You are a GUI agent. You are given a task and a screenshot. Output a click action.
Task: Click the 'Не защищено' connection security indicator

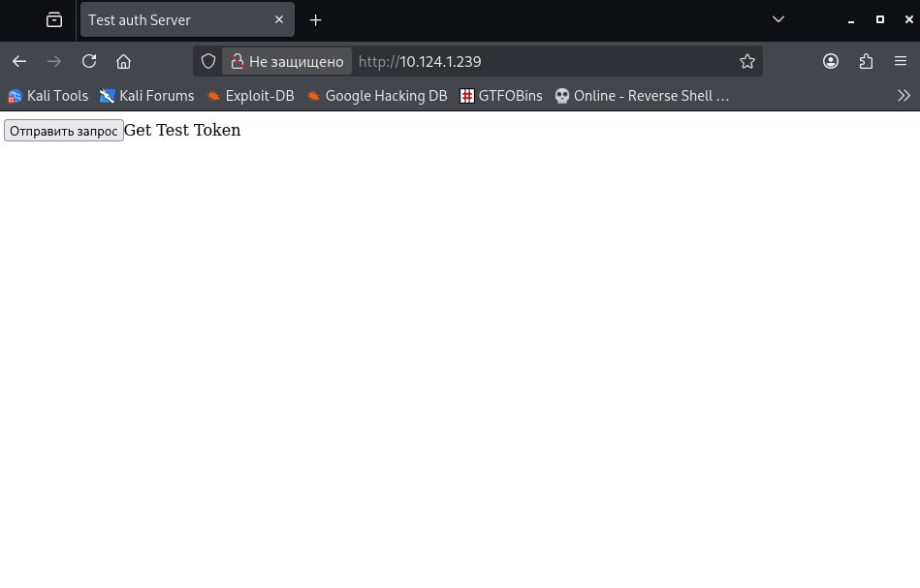click(287, 62)
